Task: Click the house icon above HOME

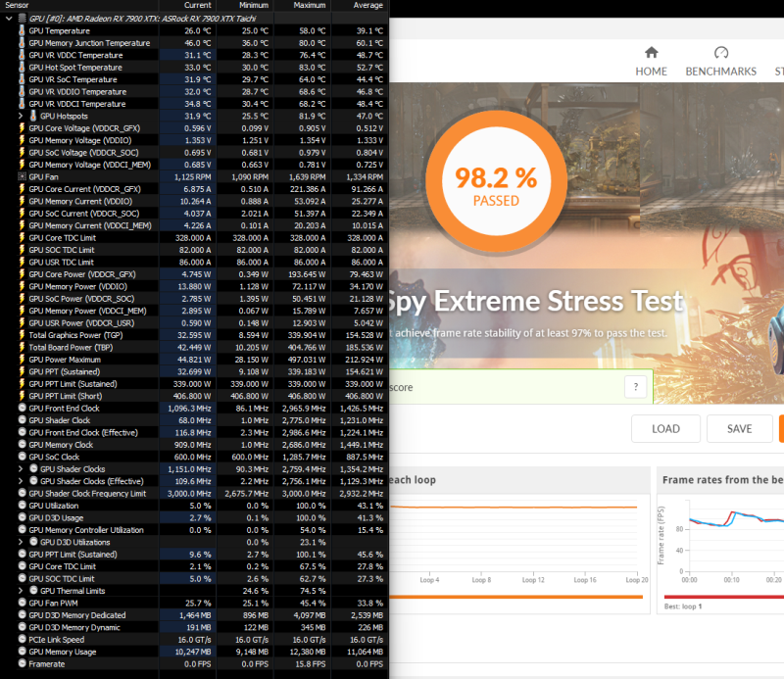Action: 651,53
